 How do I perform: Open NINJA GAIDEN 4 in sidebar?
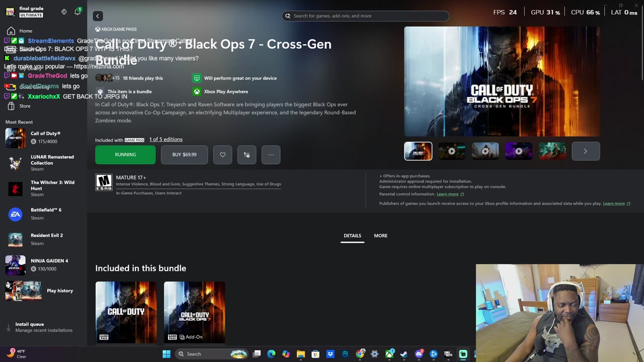coord(43,265)
